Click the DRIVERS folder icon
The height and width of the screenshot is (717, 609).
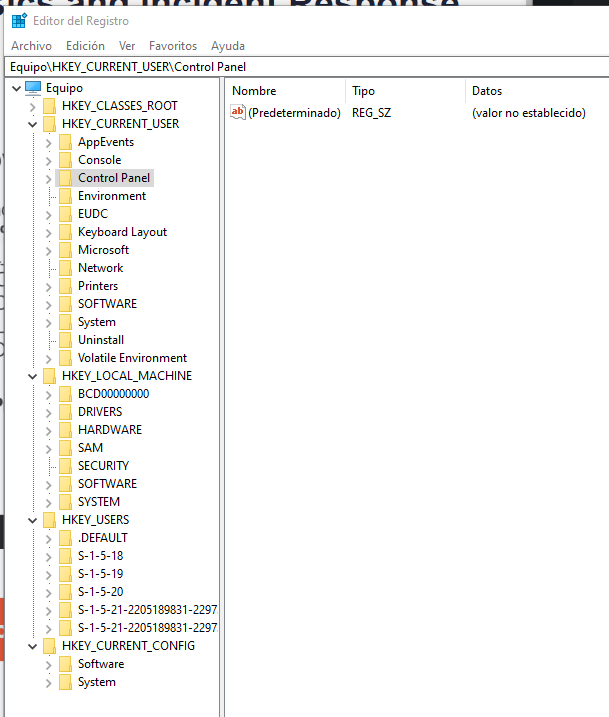(x=65, y=412)
